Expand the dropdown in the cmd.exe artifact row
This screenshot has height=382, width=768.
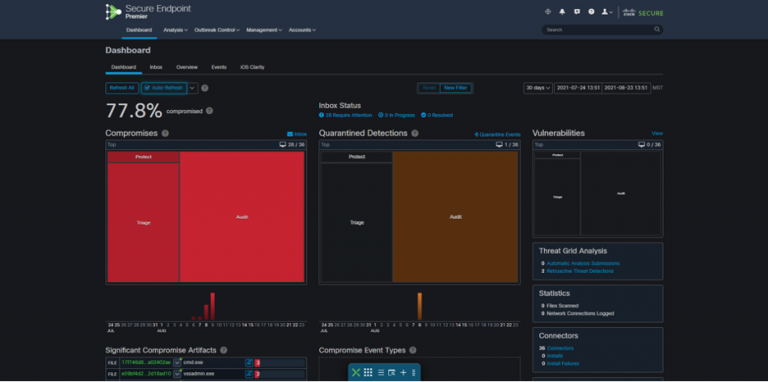pyautogui.click(x=177, y=362)
